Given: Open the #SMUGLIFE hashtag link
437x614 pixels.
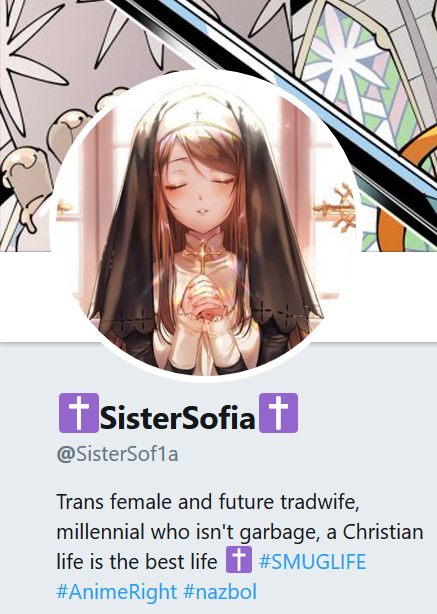Looking at the screenshot, I should pyautogui.click(x=312, y=562).
